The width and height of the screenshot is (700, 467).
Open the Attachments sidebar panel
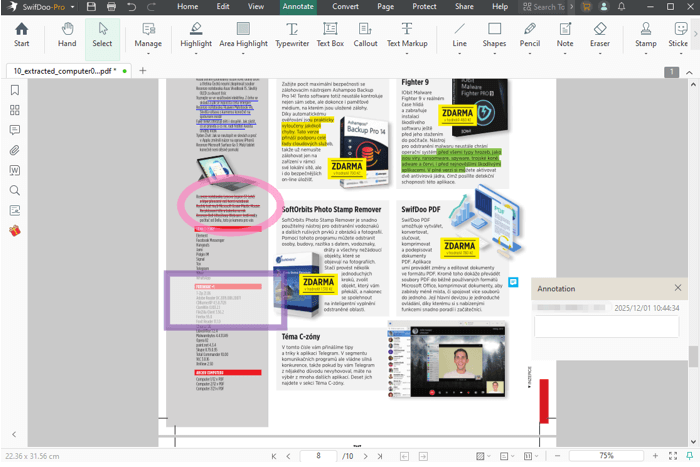[15, 150]
